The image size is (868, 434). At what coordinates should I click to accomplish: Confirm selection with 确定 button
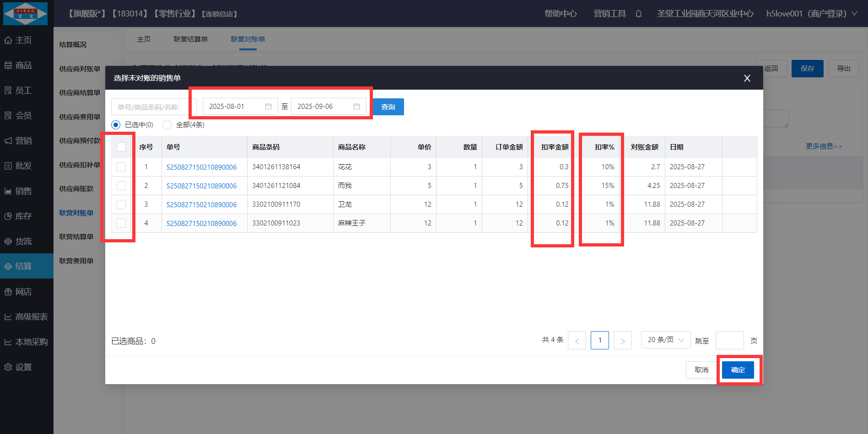(x=738, y=370)
